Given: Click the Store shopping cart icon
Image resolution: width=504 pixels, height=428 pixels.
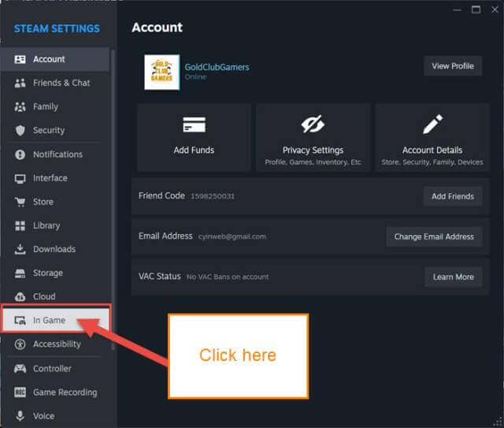Looking at the screenshot, I should pyautogui.click(x=20, y=202).
